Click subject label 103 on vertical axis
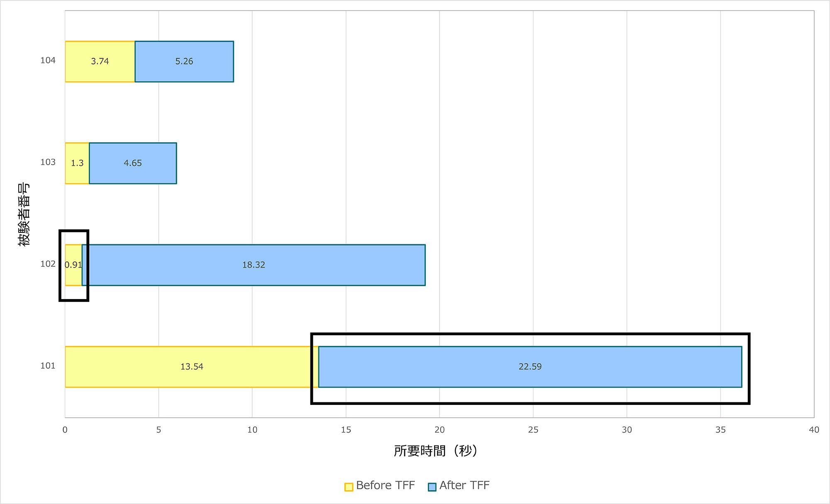 48,162
